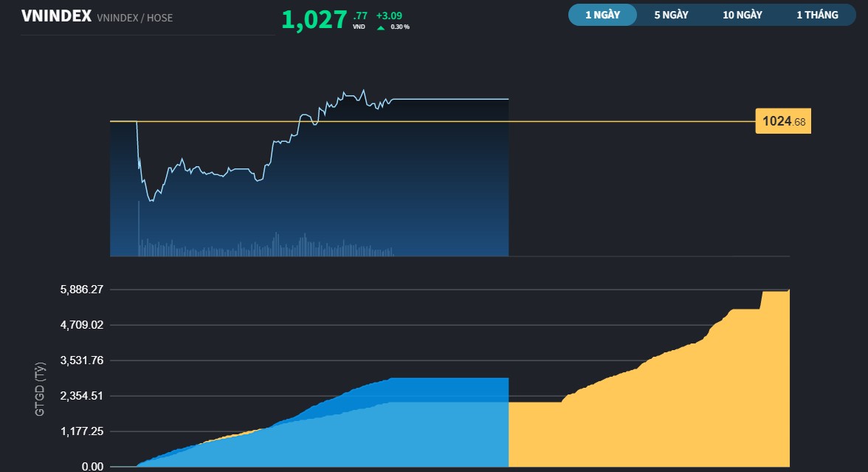This screenshot has width=868, height=472.
Task: Click the green up-triangle change indicator
Action: 380,27
